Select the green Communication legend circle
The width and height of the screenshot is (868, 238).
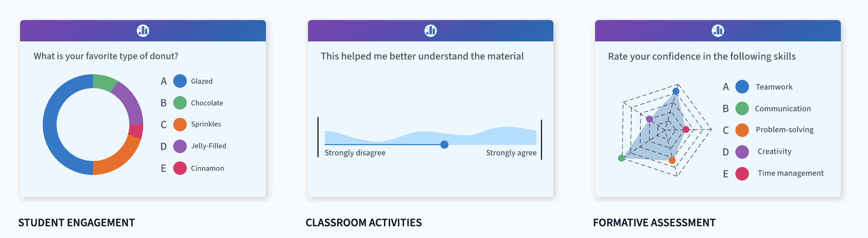[x=742, y=108]
